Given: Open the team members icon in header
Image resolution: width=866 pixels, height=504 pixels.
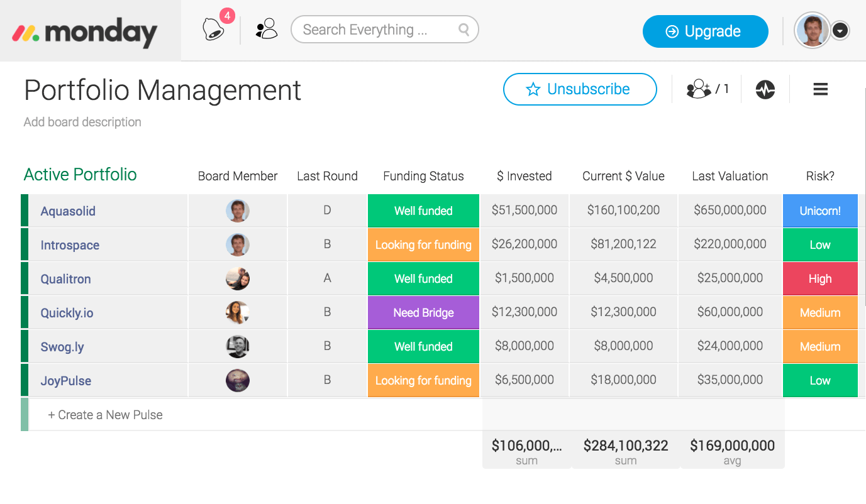Looking at the screenshot, I should click(267, 29).
